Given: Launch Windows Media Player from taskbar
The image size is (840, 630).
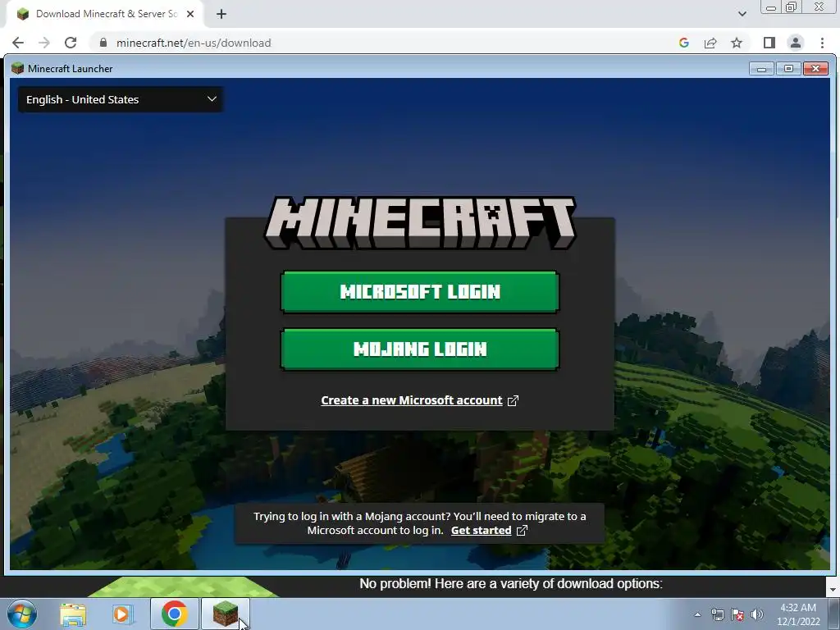Looking at the screenshot, I should [x=122, y=614].
